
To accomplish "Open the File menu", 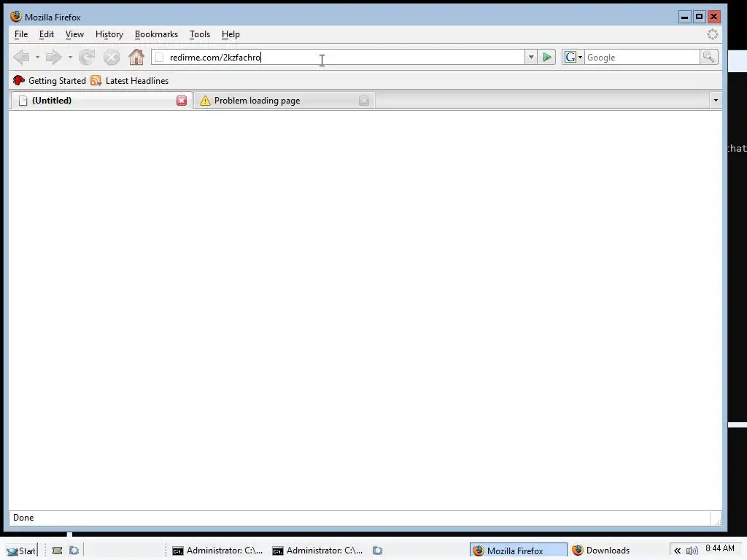I will [x=21, y=34].
